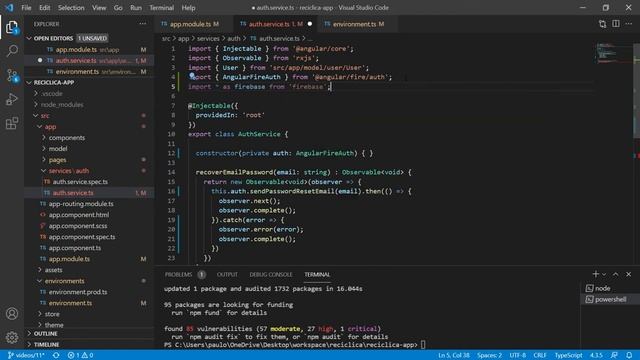The image size is (640, 360).
Task: Open the Explorer view in activity bar
Action: 12,28
